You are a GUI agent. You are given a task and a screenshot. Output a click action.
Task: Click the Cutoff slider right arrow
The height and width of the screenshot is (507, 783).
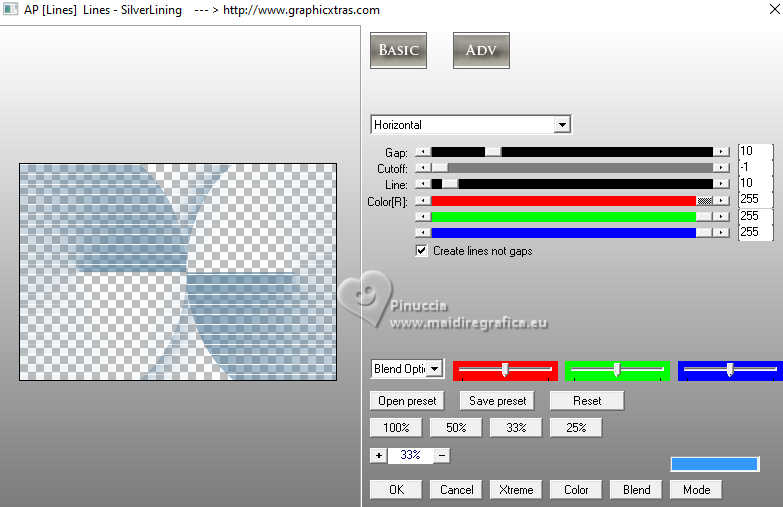pyautogui.click(x=721, y=168)
